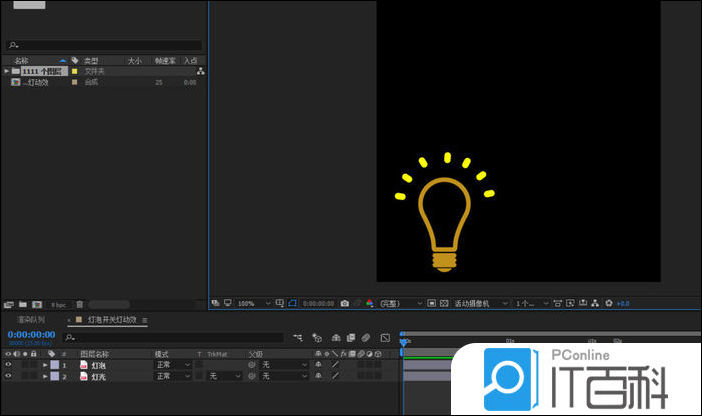Click the flowchart icon in project panel
The image size is (702, 416).
200,72
